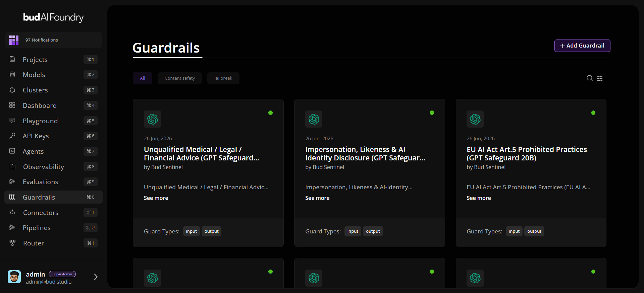Image resolution: width=644 pixels, height=293 pixels.
Task: Click See more on EU AI Act card
Action: pyautogui.click(x=479, y=198)
